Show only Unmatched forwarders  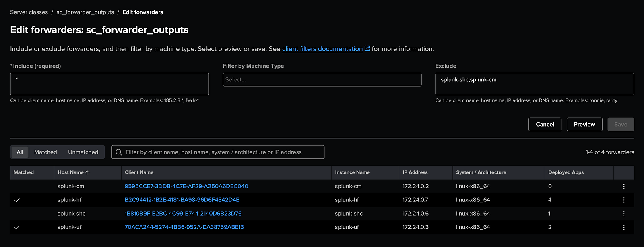pyautogui.click(x=83, y=152)
